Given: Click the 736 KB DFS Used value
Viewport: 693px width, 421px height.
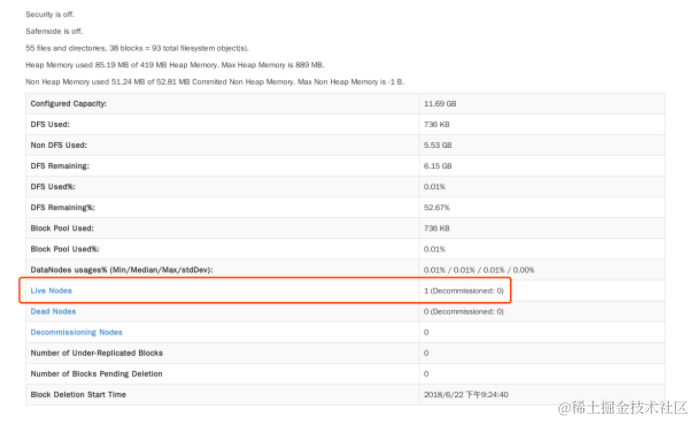Looking at the screenshot, I should point(436,125).
